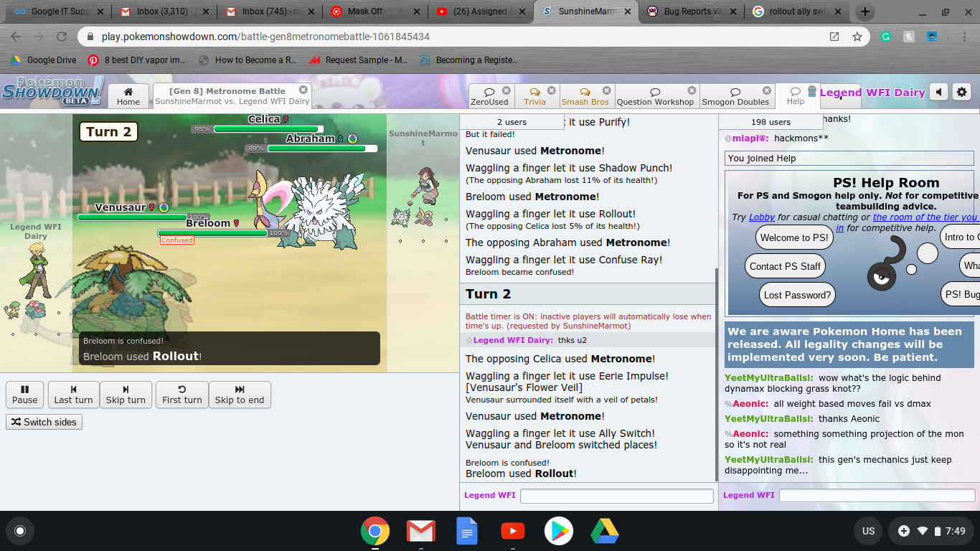The image size is (980, 551).
Task: Open the Grammarly extension icon
Action: [x=886, y=37]
